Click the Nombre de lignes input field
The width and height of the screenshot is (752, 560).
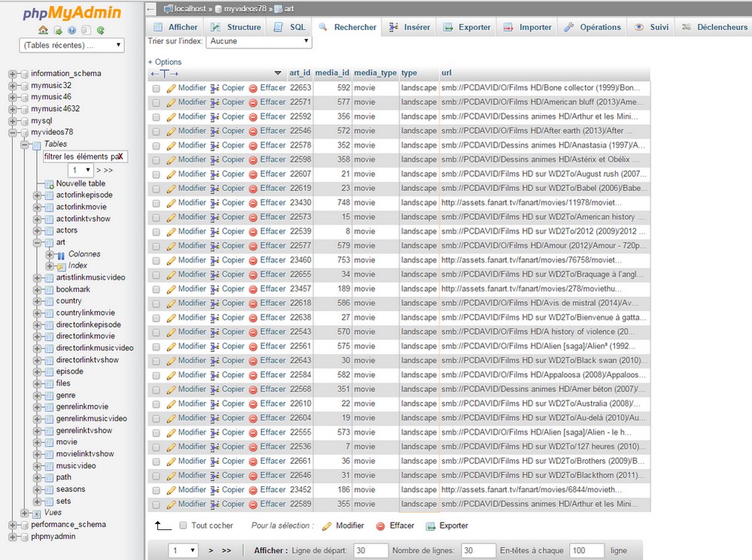point(478,551)
